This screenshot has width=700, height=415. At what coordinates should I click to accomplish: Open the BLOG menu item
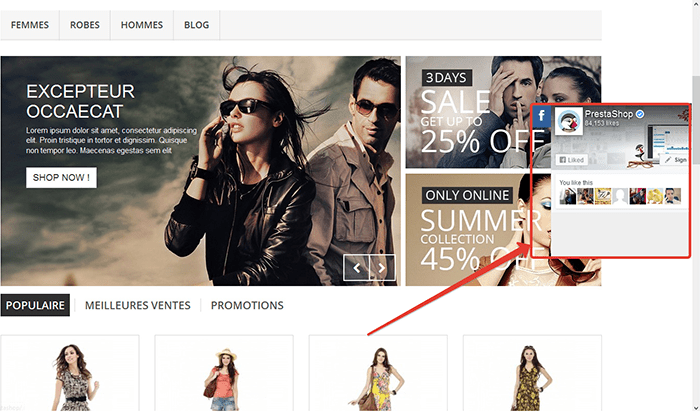coord(196,25)
